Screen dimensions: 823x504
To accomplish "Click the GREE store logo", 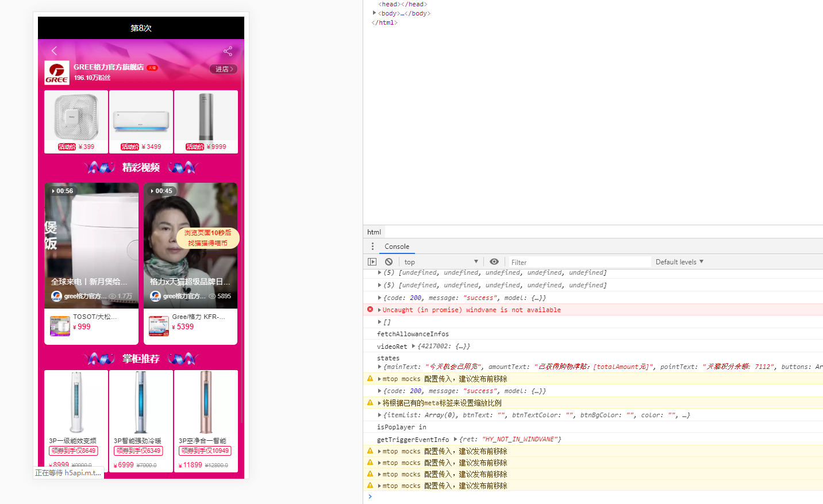I will tap(57, 73).
